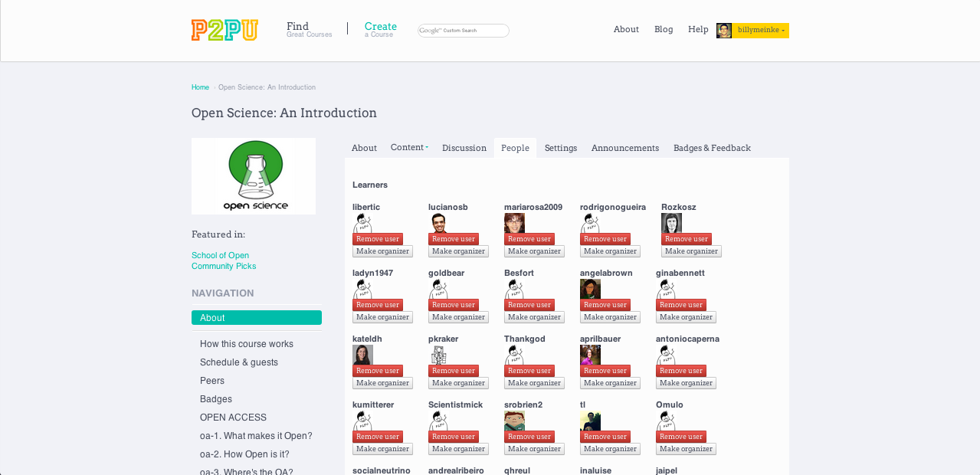This screenshot has height=475, width=980.
Task: Make Rozkosz an organizer
Action: tap(691, 251)
